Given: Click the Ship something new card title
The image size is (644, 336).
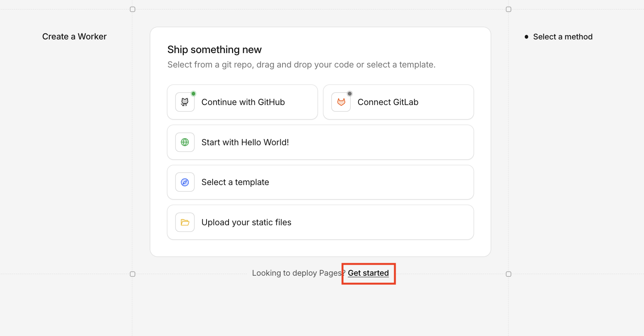Looking at the screenshot, I should point(214,49).
